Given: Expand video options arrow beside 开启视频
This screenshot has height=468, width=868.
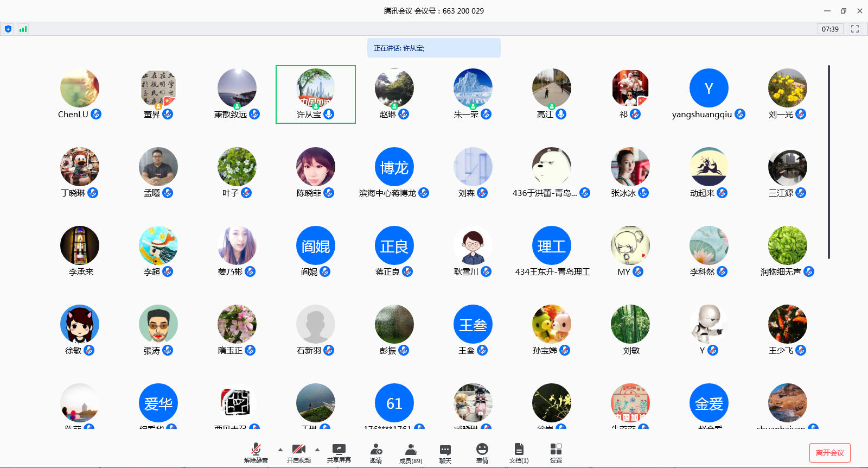Looking at the screenshot, I should click(317, 450).
